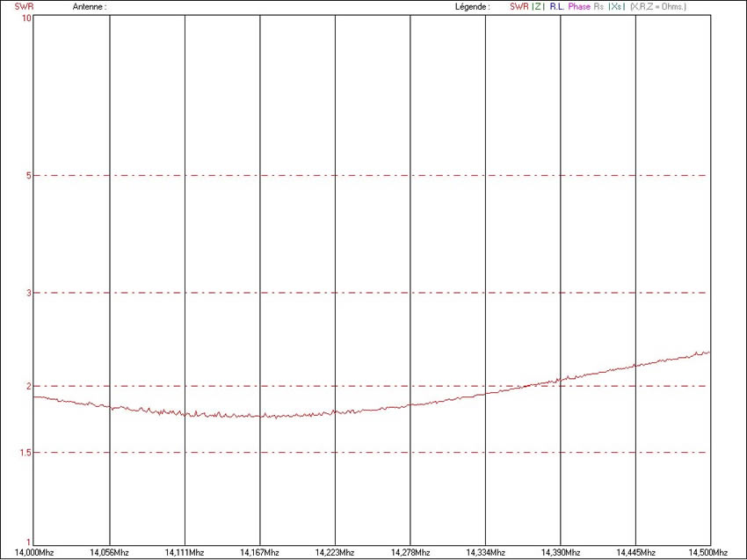Click the red SWR legend entry
This screenshot has width=747, height=560.
click(519, 7)
